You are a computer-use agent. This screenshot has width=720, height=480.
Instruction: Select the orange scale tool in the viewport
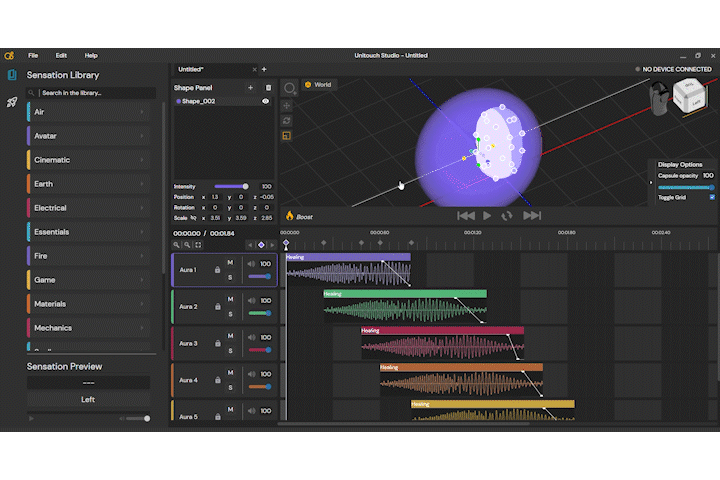[x=287, y=136]
